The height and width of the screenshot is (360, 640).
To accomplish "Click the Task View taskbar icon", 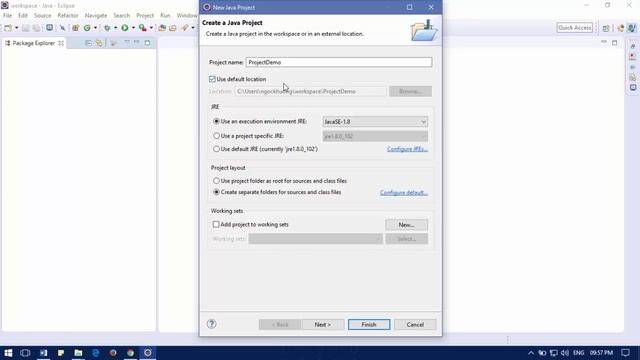I will [25, 353].
